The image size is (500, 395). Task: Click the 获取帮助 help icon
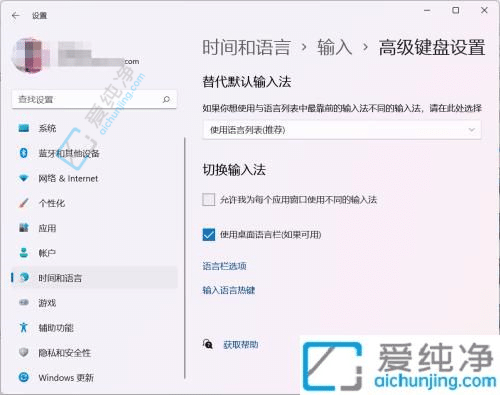(208, 344)
